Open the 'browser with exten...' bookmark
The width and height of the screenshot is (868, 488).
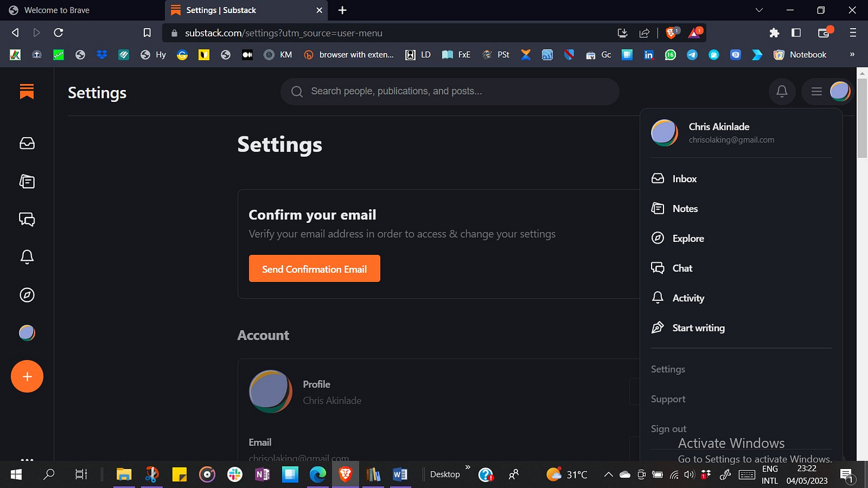pyautogui.click(x=349, y=54)
